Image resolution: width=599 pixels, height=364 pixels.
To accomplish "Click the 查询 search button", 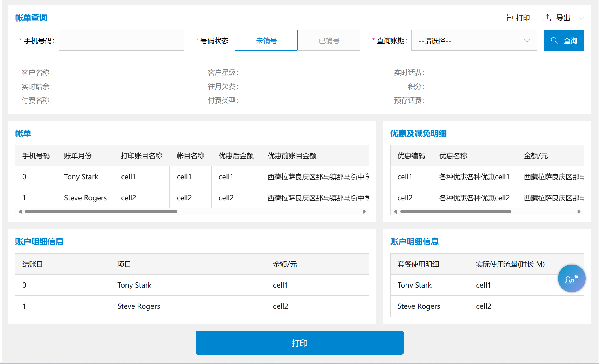I will [x=564, y=40].
